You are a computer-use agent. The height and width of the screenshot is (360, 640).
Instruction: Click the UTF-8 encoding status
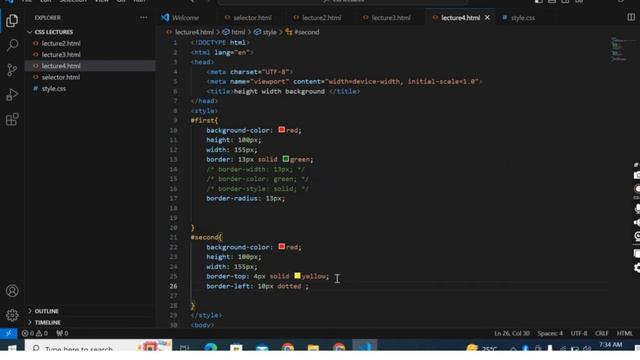click(x=579, y=333)
